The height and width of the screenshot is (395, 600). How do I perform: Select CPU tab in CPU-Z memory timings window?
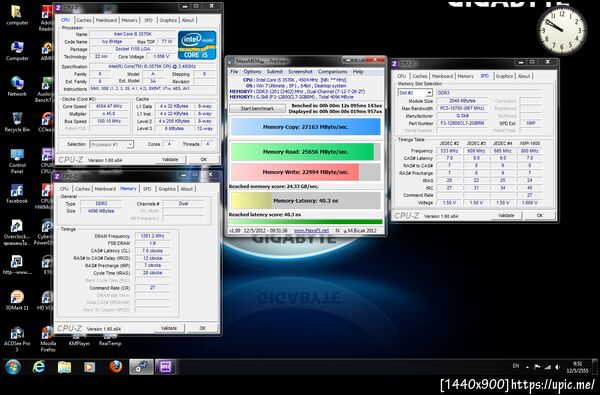(x=64, y=189)
